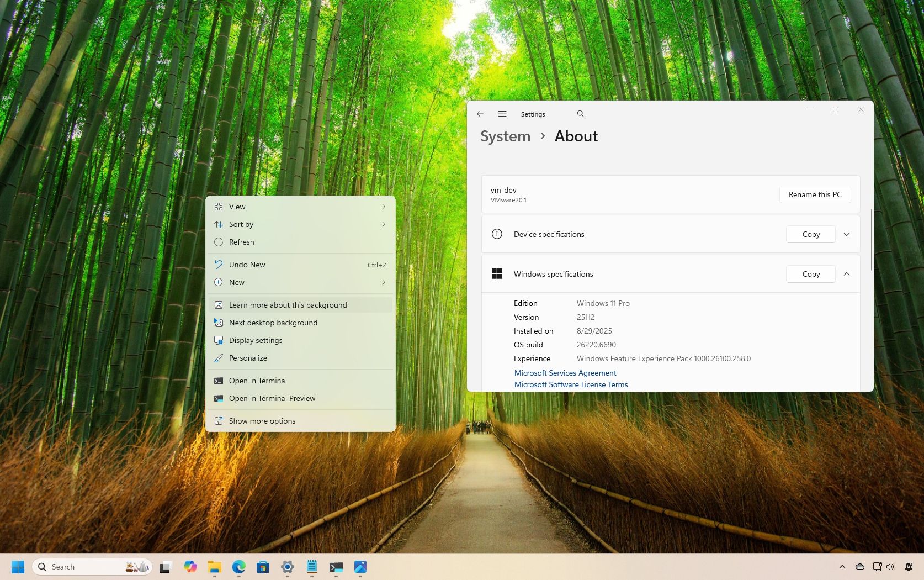Open Microsoft Store taskbar icon
Viewport: 924px width, 580px height.
pos(263,567)
